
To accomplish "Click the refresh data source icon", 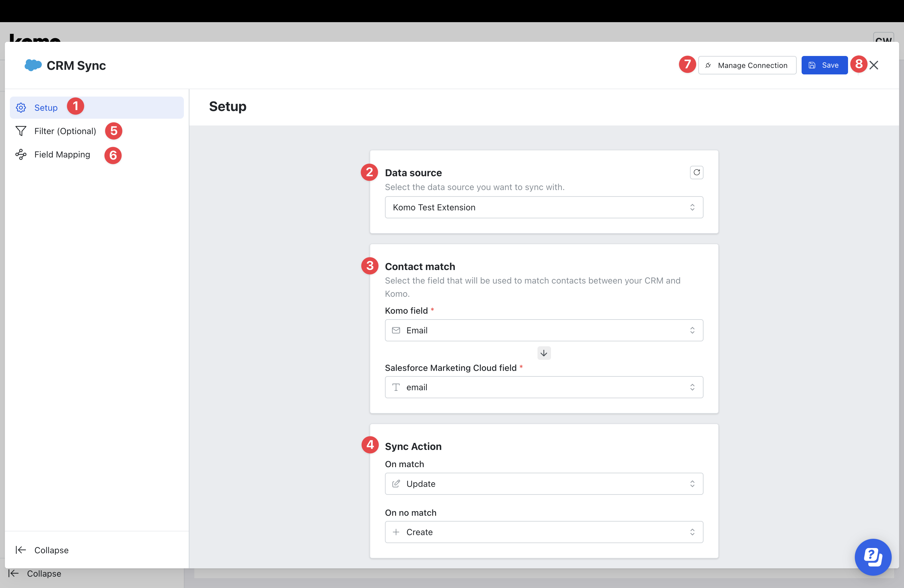I will point(696,173).
